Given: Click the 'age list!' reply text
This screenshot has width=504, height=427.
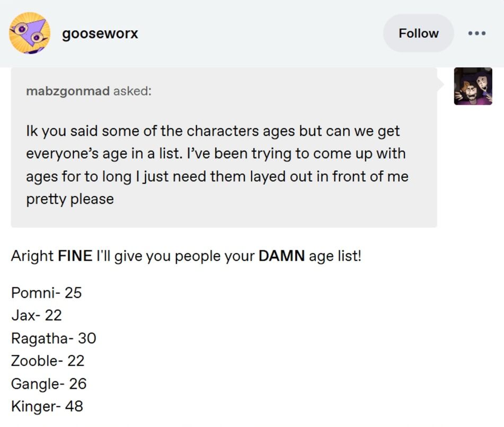Looking at the screenshot, I should (x=335, y=257).
